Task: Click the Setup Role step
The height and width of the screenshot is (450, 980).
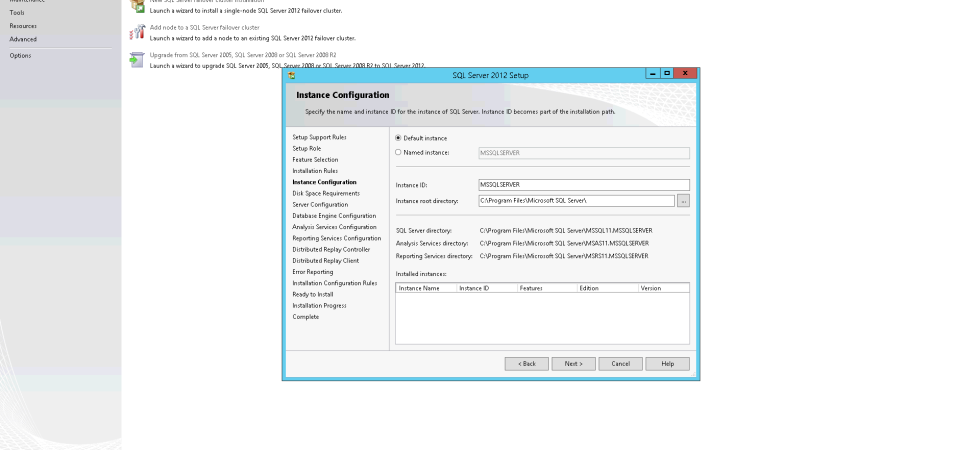Action: [307, 148]
